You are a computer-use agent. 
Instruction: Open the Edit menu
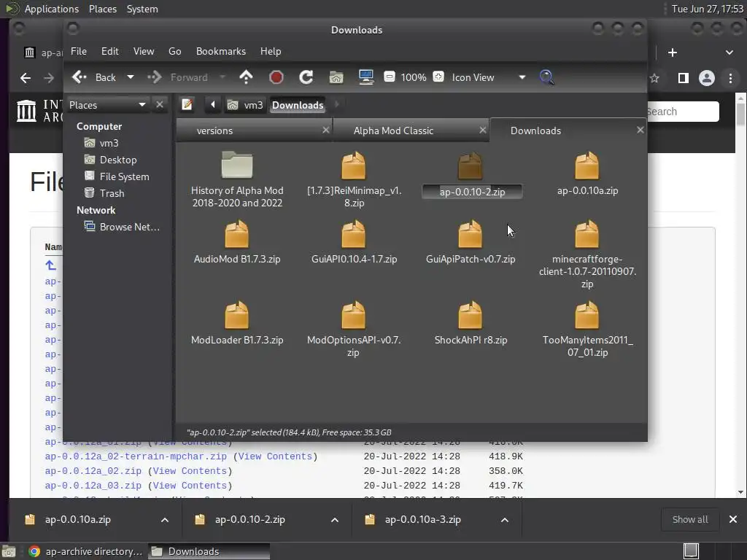(109, 51)
